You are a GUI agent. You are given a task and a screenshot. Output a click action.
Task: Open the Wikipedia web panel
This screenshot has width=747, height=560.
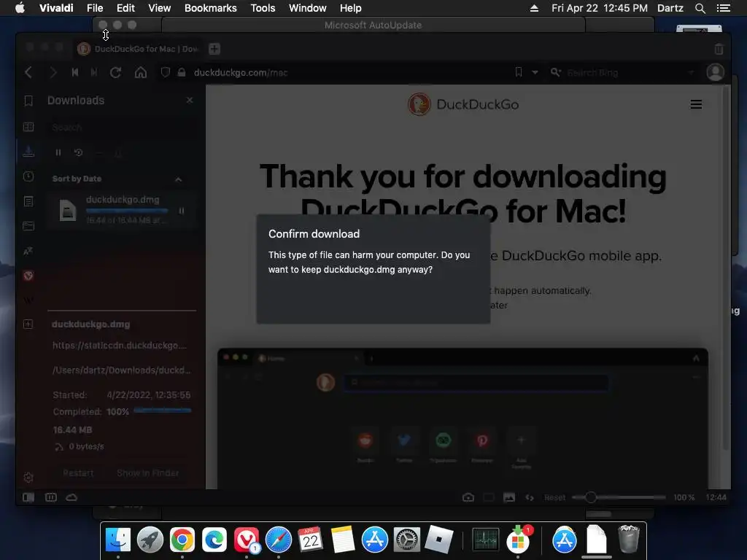coord(28,300)
